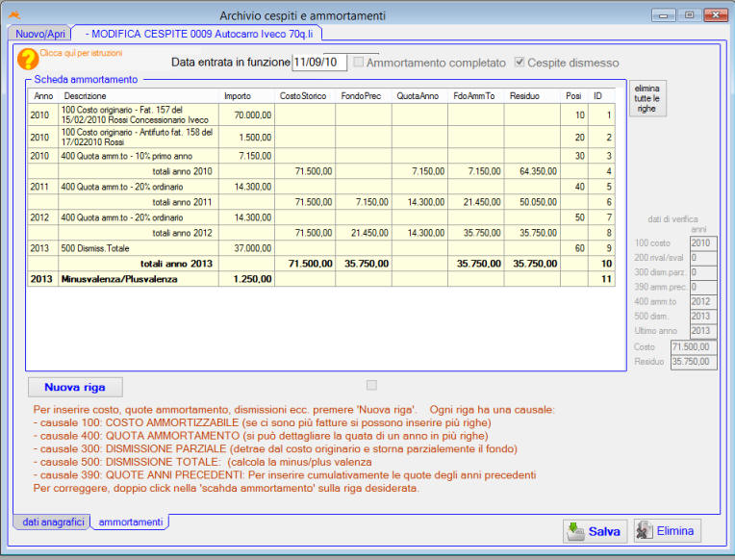Click the Costo 71.500,00 verification field
Viewport: 735px width, 560px height.
pyautogui.click(x=694, y=347)
